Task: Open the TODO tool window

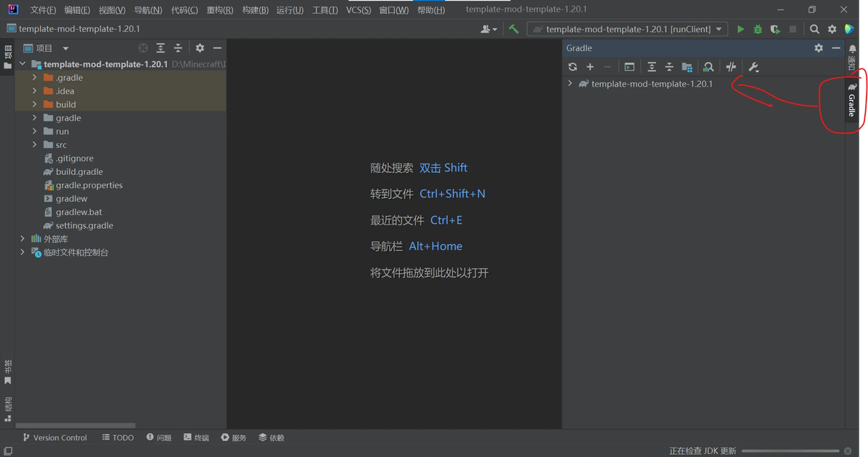Action: coord(118,437)
